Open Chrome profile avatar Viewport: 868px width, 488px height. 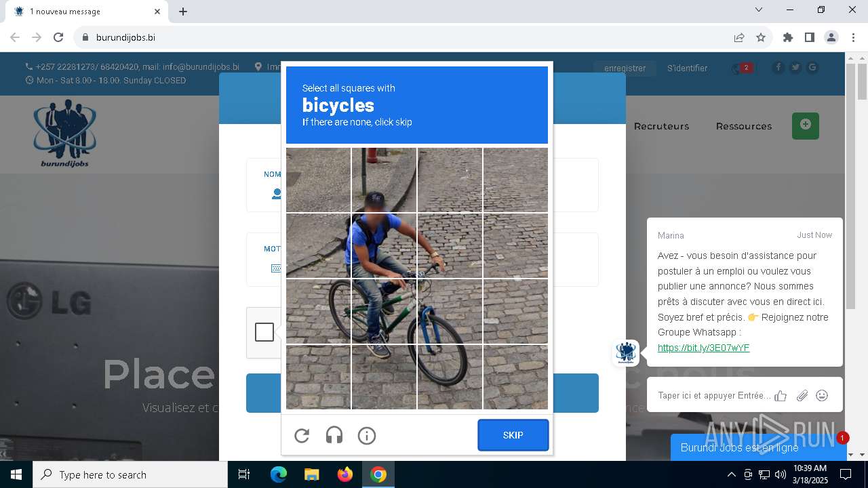[831, 37]
